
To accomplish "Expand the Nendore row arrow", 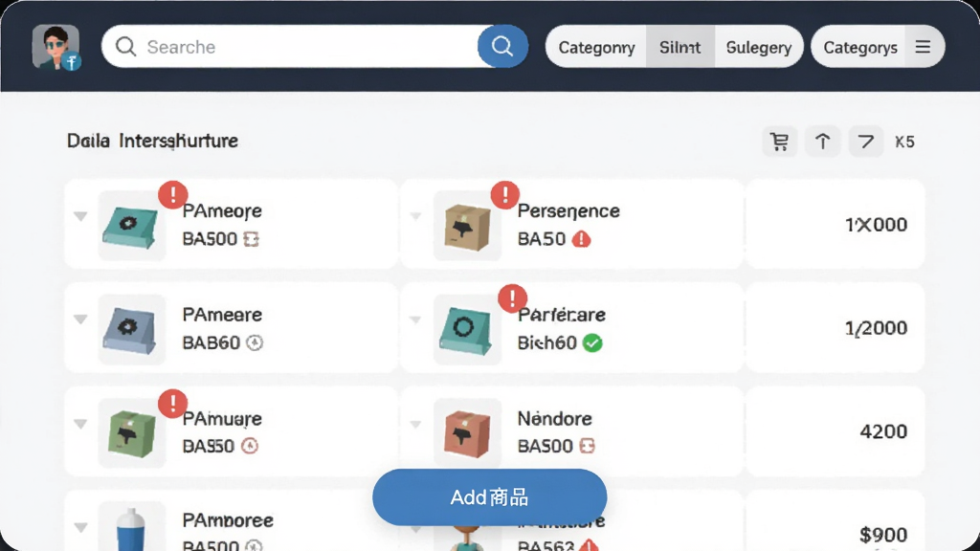I will click(x=415, y=424).
